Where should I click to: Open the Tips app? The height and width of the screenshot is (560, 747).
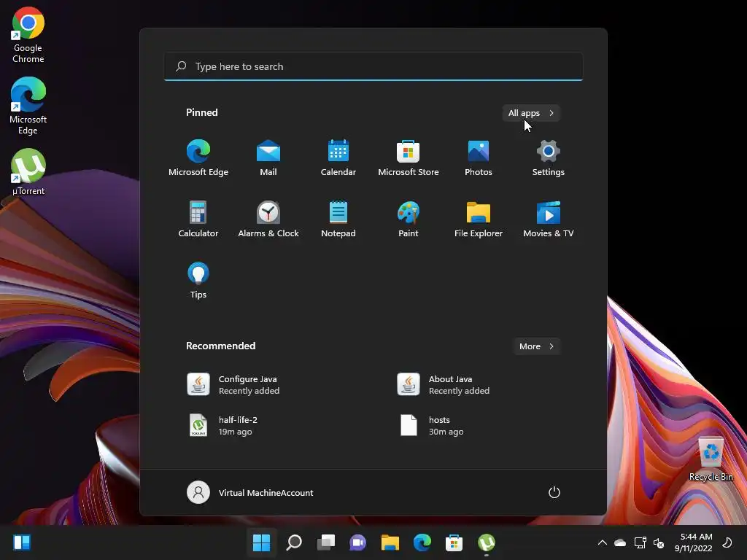pos(198,281)
